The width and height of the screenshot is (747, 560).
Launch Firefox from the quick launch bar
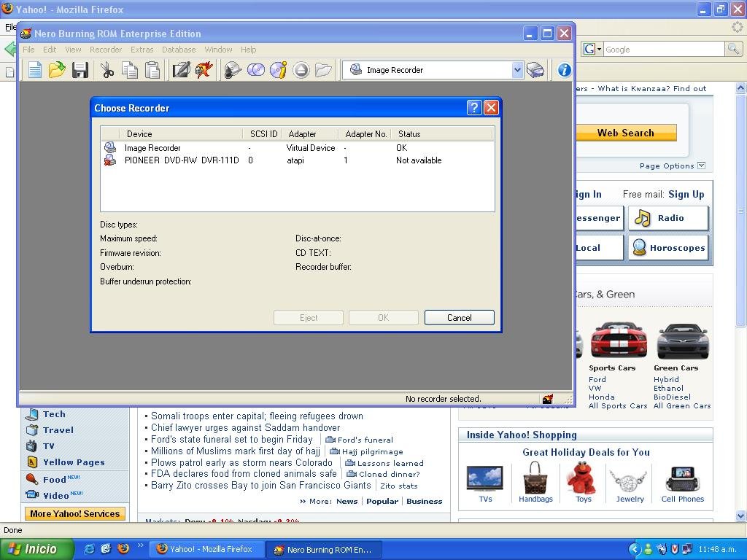(x=123, y=549)
